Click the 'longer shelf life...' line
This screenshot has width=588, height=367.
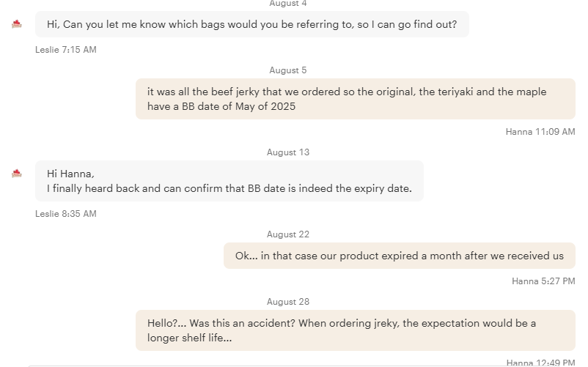[x=189, y=338]
